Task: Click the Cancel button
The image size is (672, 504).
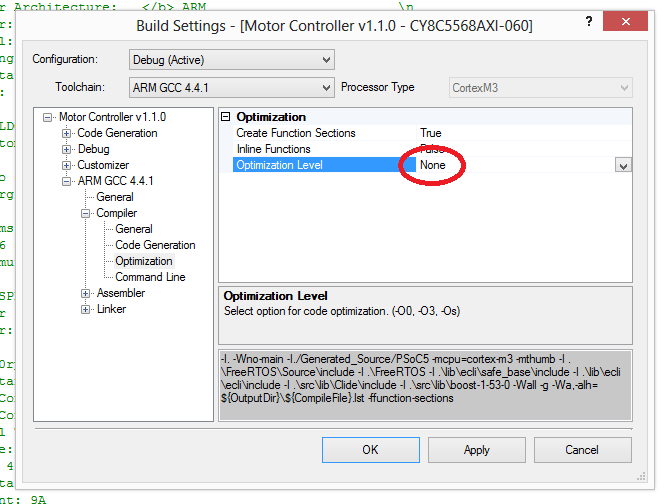Action: [582, 449]
